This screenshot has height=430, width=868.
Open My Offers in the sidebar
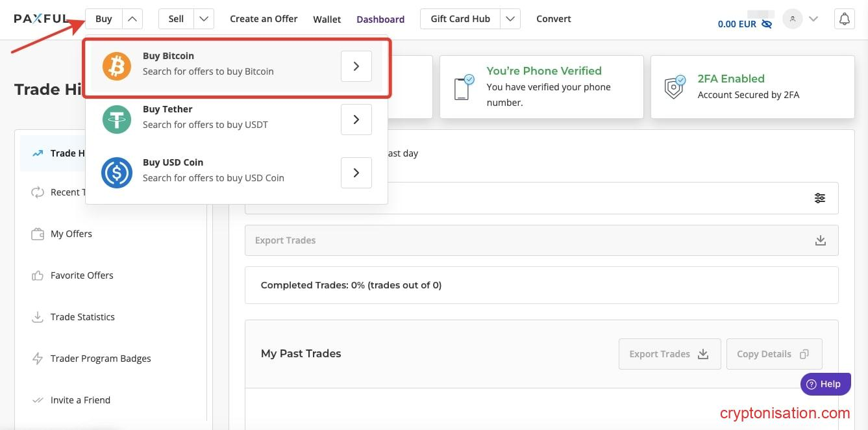click(71, 234)
